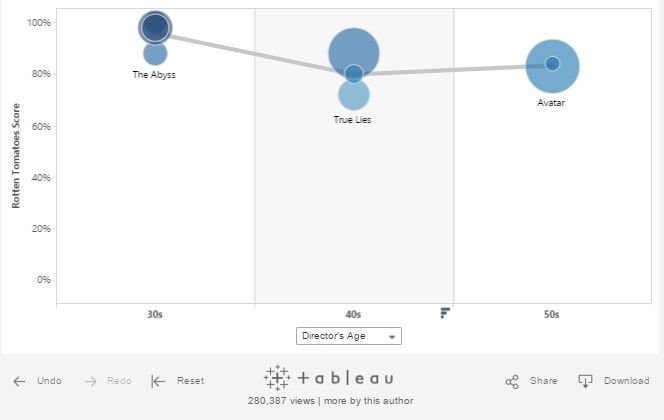Screen dimensions: 664x420
Task: Click the Avatar text label
Action: point(551,102)
